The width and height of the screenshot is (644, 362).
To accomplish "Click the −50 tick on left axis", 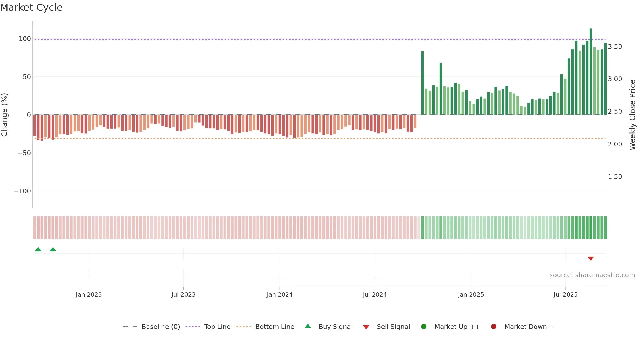I will 24,153.
